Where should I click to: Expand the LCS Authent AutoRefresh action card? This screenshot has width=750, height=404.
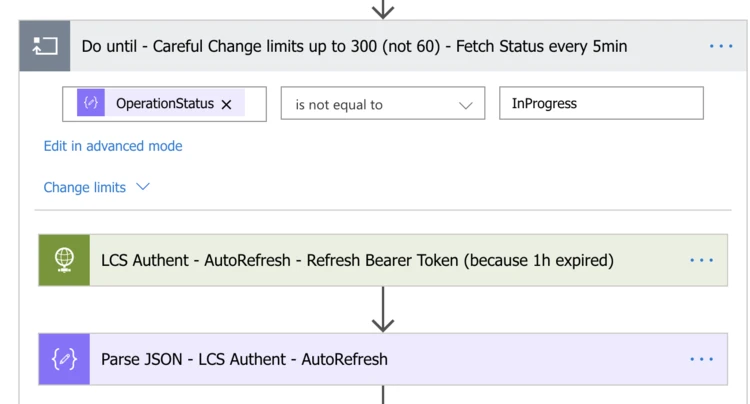coord(357,260)
